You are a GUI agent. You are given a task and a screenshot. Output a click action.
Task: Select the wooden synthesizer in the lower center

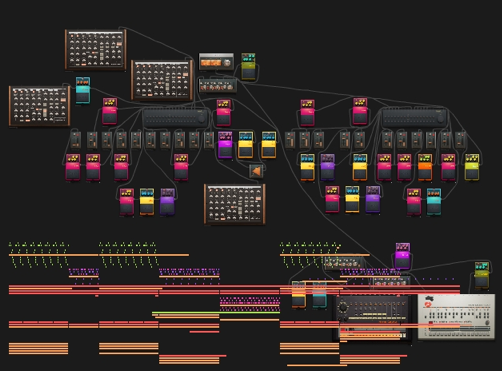click(x=235, y=204)
